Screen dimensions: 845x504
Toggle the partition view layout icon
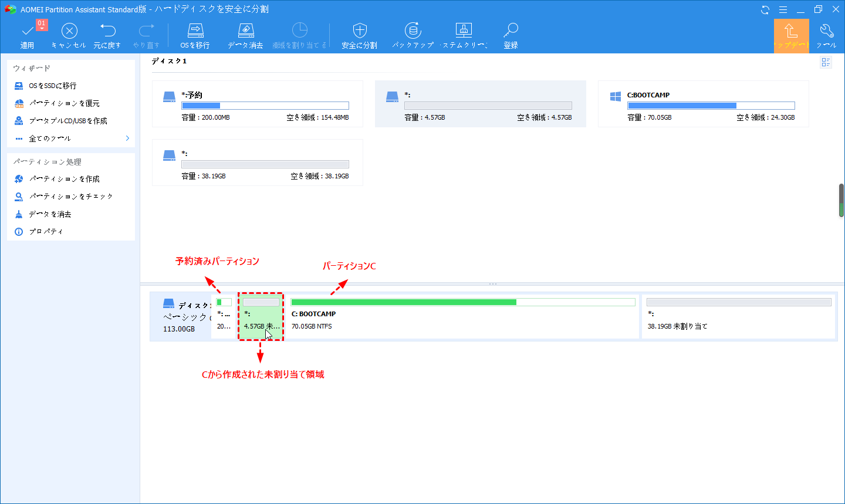tap(826, 62)
